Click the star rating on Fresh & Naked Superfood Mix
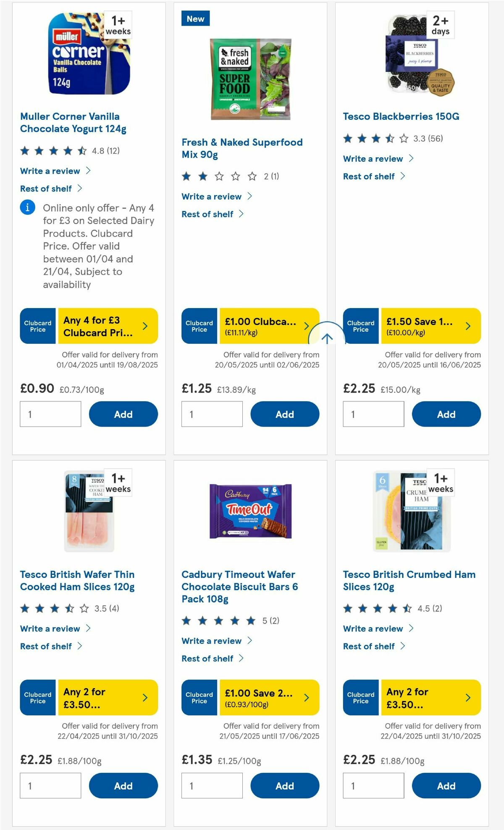Image resolution: width=504 pixels, height=830 pixels. point(218,176)
